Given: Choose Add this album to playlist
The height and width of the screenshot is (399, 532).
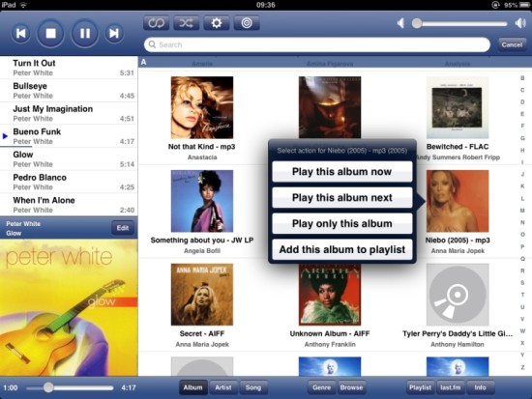Looking at the screenshot, I should (342, 249).
